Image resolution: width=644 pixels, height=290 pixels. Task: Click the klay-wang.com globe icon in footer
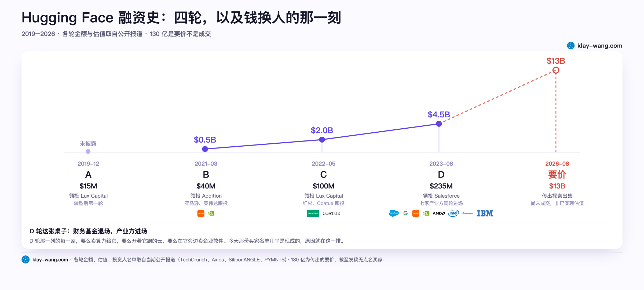[x=25, y=259]
